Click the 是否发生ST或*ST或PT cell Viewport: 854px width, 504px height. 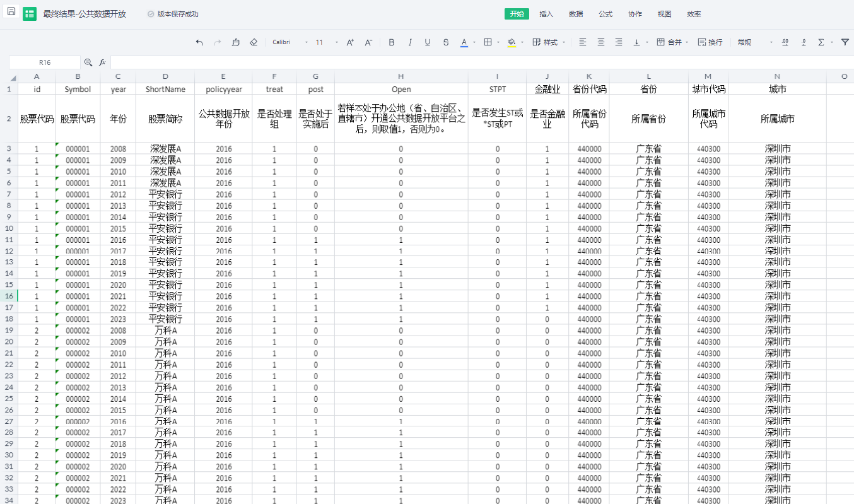click(x=497, y=119)
